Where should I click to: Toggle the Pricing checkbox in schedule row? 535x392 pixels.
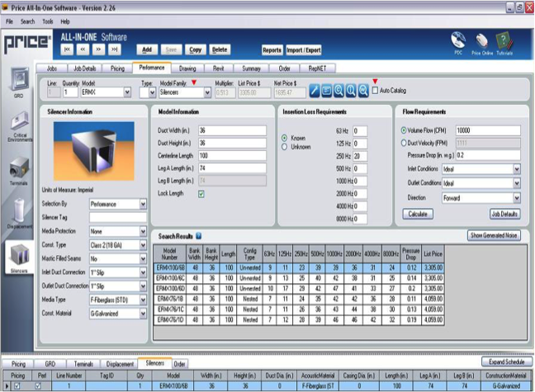[17, 386]
